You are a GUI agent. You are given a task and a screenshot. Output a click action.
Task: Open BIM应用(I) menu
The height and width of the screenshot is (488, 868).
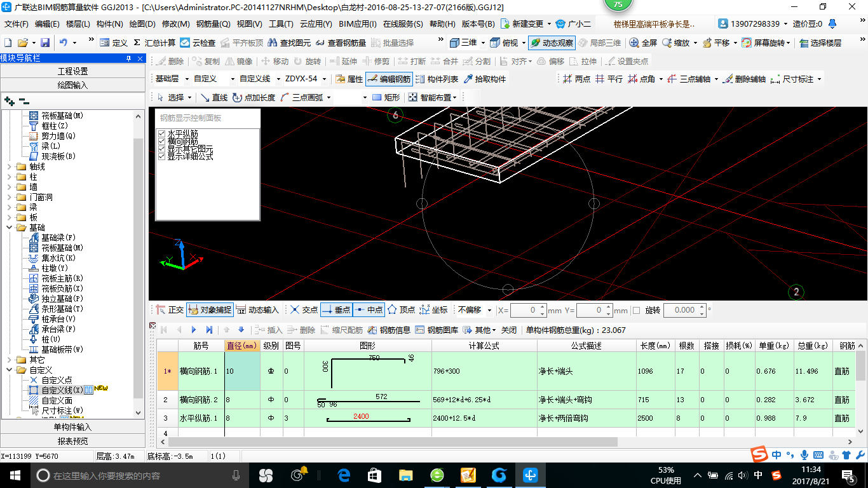[358, 24]
